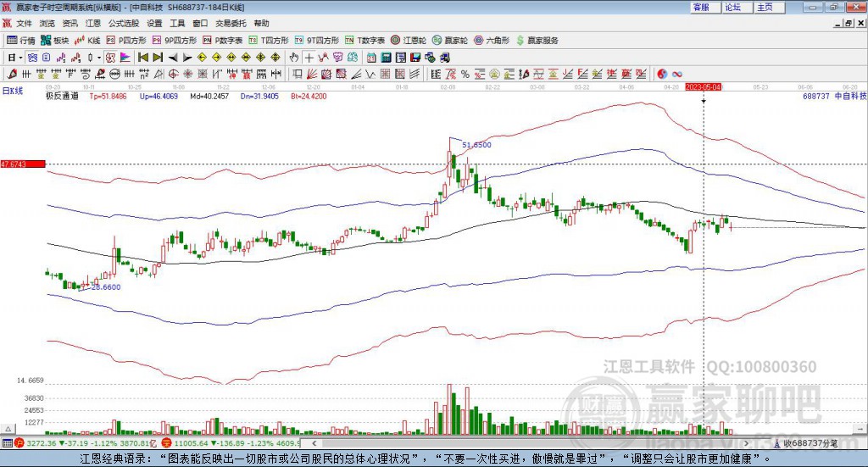
Task: Select the rectangle box drawing tool
Action: tap(297, 74)
